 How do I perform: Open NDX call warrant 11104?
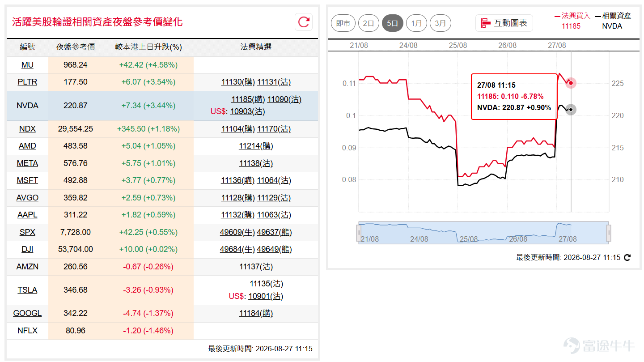tap(238, 129)
